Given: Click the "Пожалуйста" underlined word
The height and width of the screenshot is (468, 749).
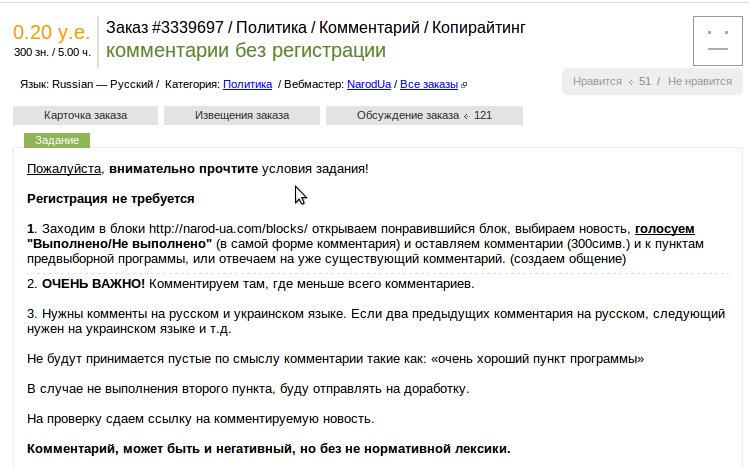Looking at the screenshot, I should click(x=64, y=168).
